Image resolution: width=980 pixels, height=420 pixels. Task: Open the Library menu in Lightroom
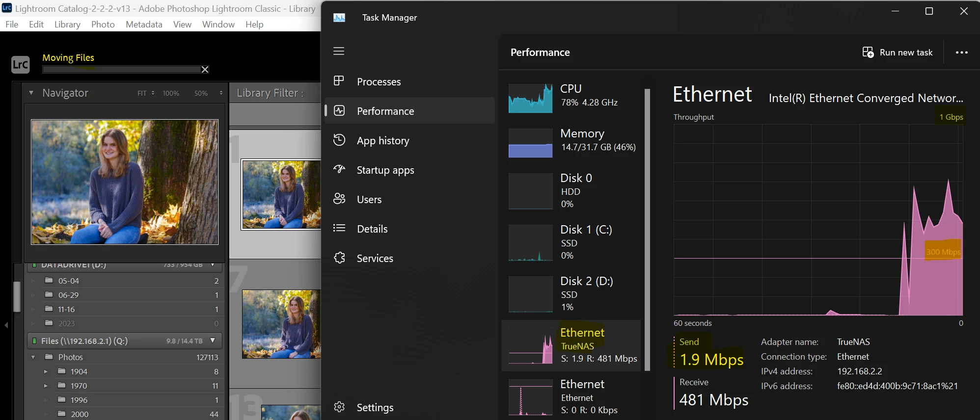click(x=67, y=25)
